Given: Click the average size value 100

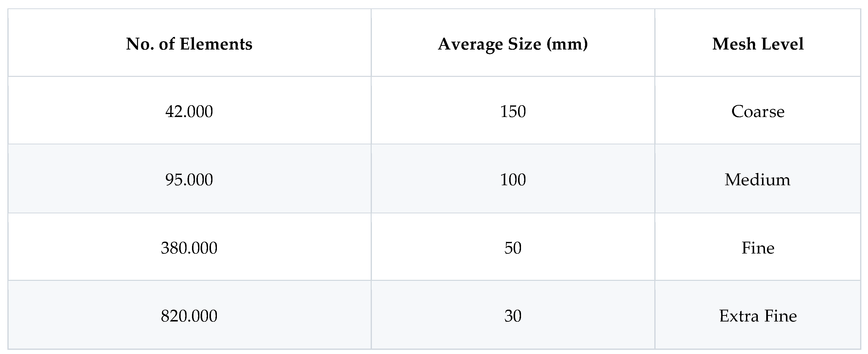Looking at the screenshot, I should click(513, 179).
